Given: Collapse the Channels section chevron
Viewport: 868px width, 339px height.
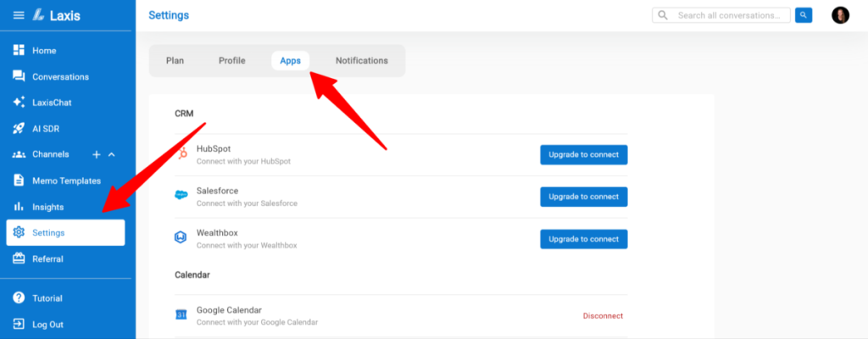Looking at the screenshot, I should point(112,154).
